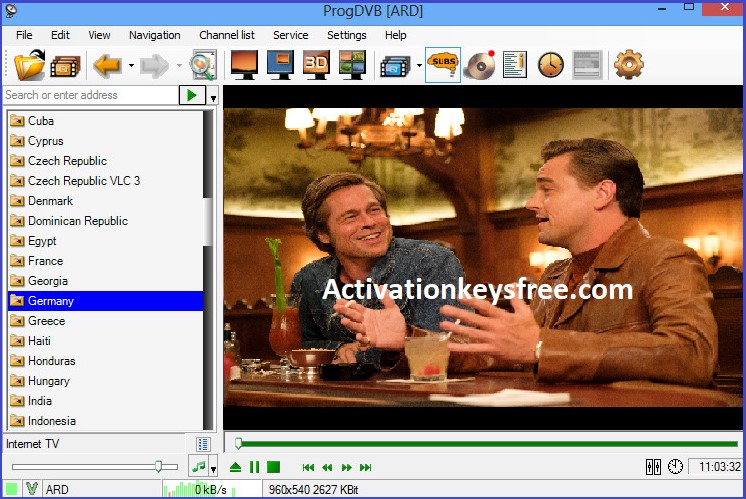Click the audio track music note icon
Viewport: 746px width, 499px height.
tap(198, 467)
